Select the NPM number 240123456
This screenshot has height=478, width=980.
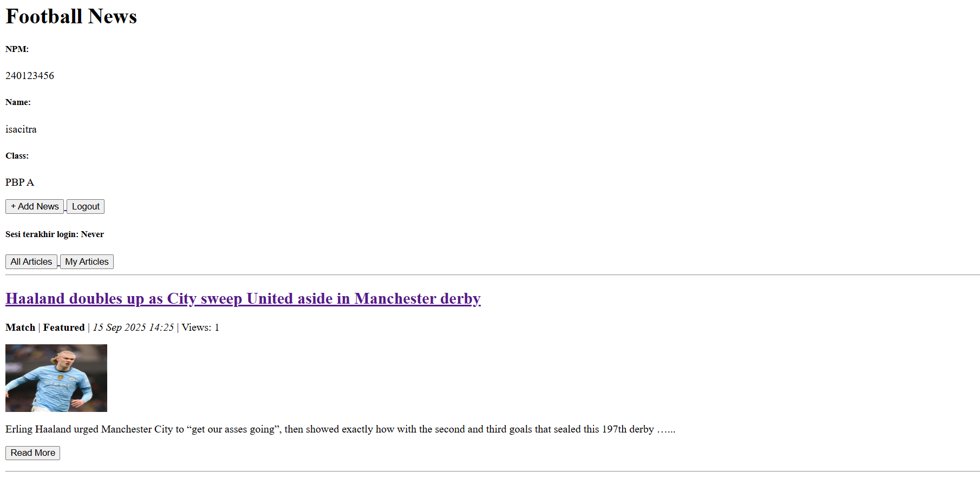click(30, 76)
